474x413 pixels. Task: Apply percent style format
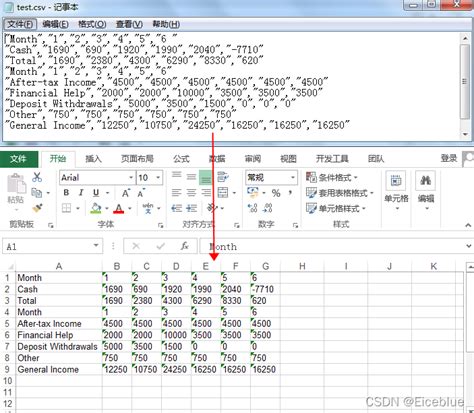276,193
